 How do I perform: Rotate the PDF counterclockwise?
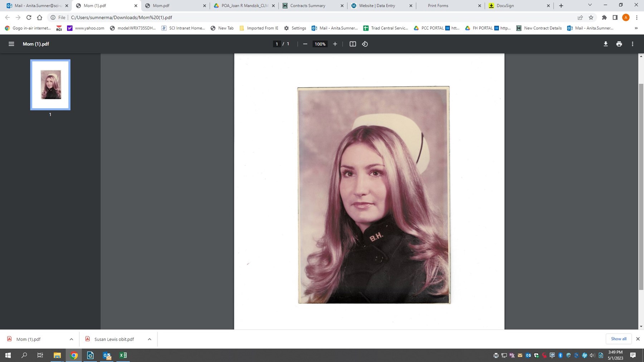(365, 44)
